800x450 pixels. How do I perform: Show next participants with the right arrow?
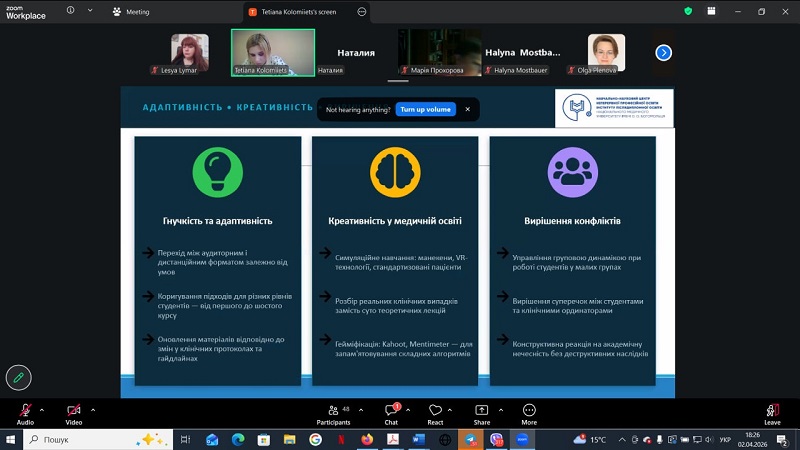pos(663,52)
